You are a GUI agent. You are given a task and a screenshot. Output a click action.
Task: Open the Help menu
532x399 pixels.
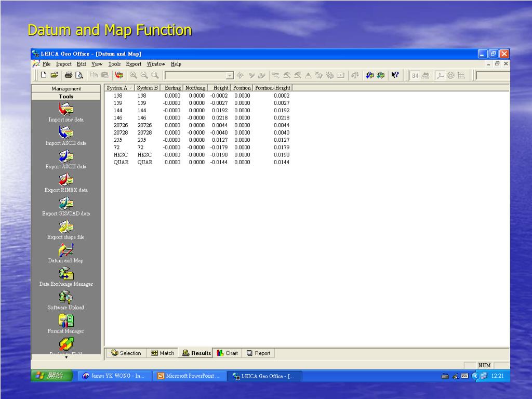[x=176, y=64]
